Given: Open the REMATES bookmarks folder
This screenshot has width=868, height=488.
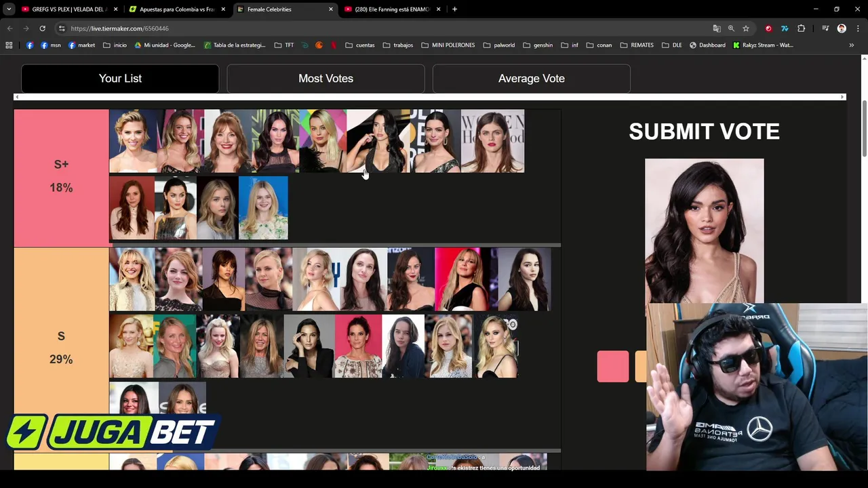Looking at the screenshot, I should [x=637, y=45].
